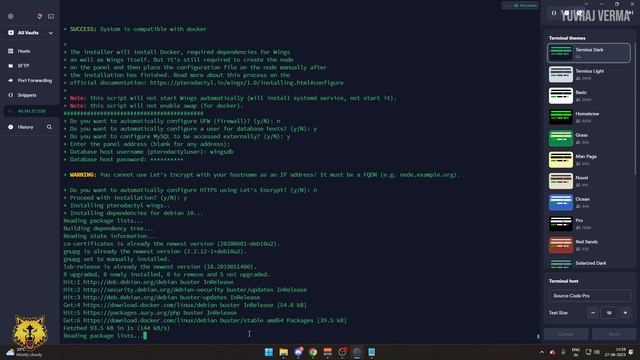Click the text size value field

(x=609, y=313)
